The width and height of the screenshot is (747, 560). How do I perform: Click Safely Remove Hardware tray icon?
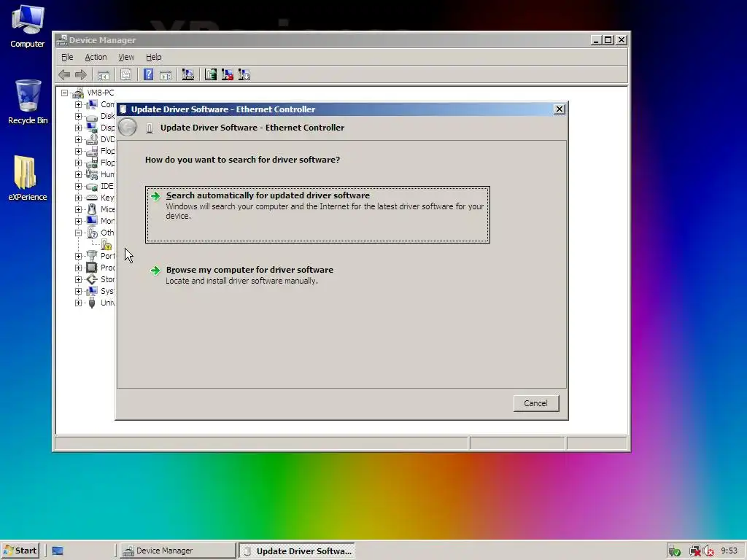tap(673, 551)
